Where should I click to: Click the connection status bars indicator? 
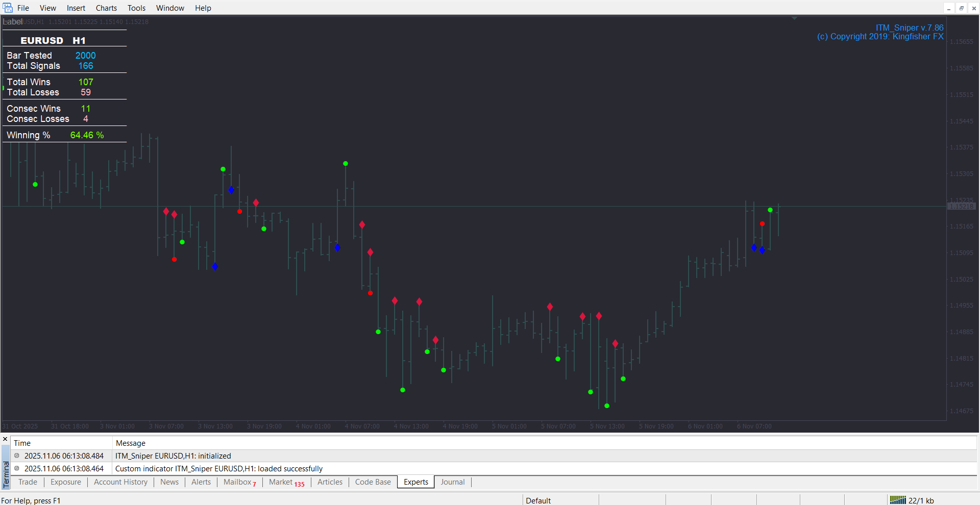tap(897, 500)
